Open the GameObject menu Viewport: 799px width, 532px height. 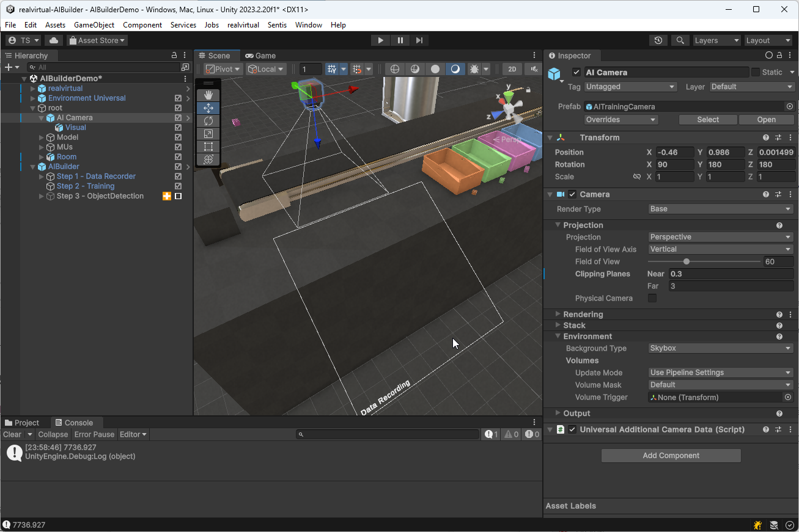[94, 25]
